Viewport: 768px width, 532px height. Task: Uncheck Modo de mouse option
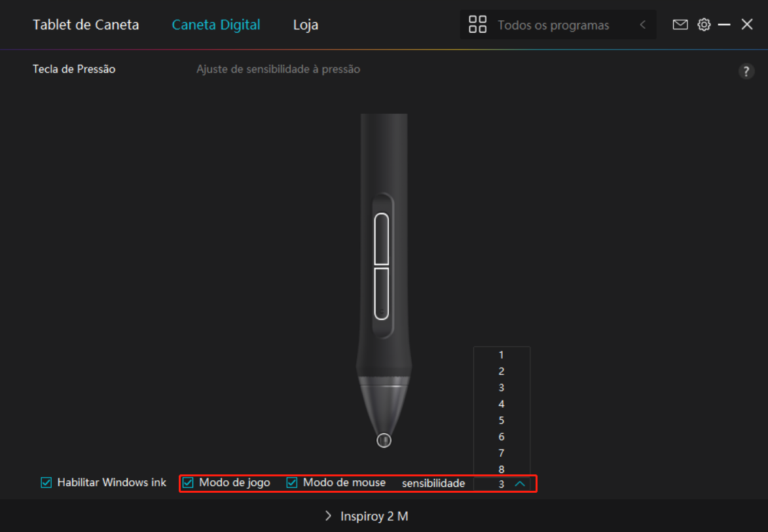pyautogui.click(x=292, y=483)
